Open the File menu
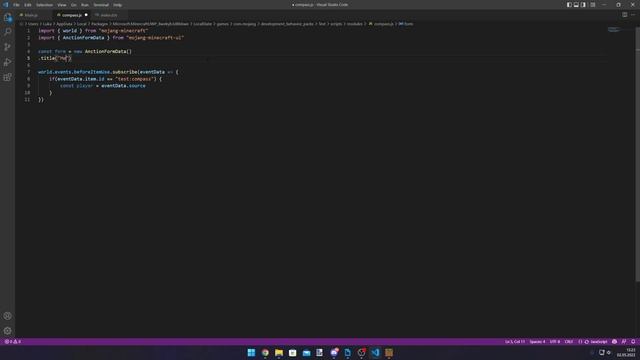Viewport: 640px width, 360px height. coord(16,5)
